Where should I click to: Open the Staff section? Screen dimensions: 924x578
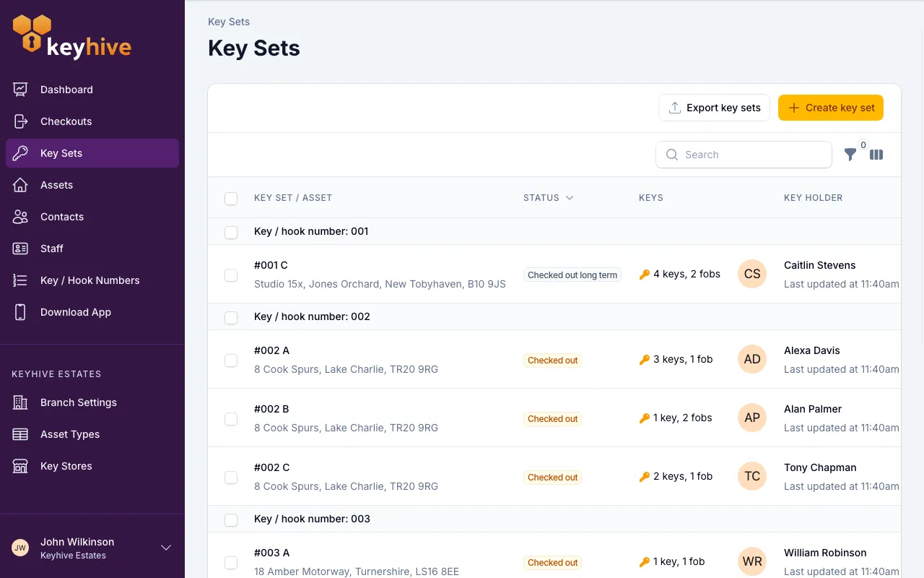click(92, 249)
